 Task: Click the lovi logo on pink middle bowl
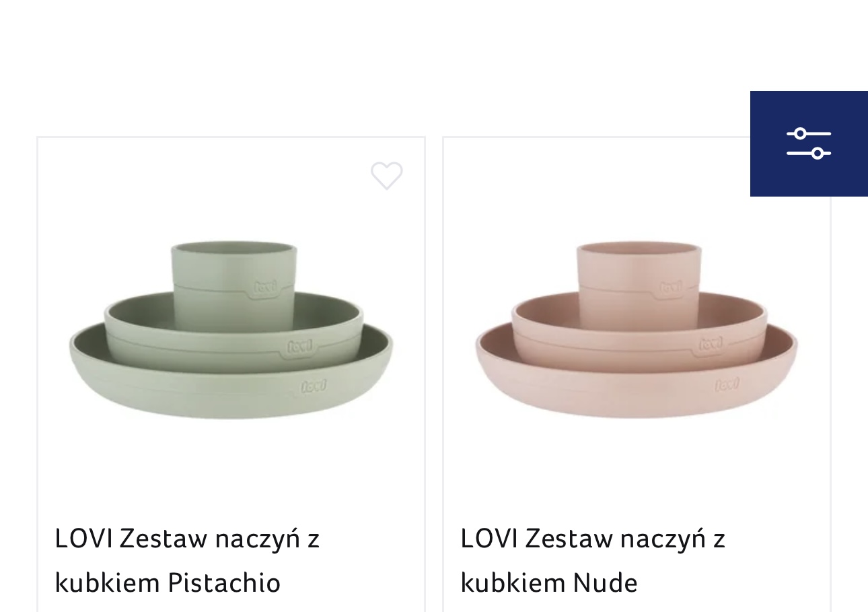point(711,344)
